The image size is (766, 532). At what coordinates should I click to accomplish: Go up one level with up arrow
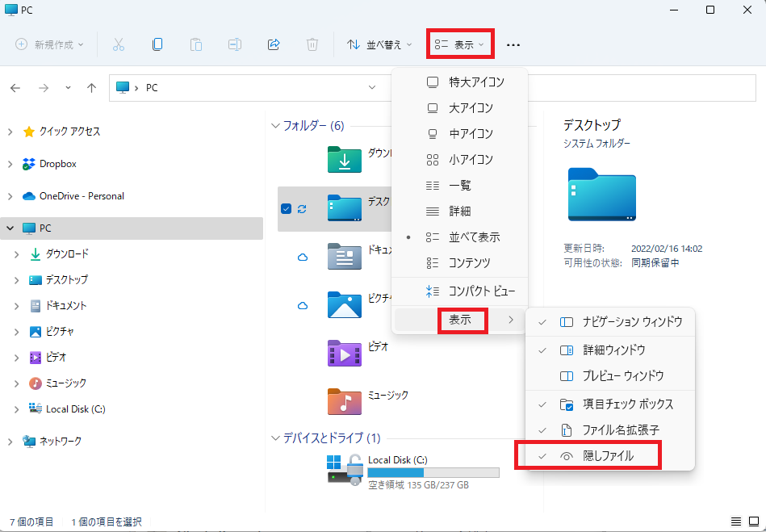point(91,88)
